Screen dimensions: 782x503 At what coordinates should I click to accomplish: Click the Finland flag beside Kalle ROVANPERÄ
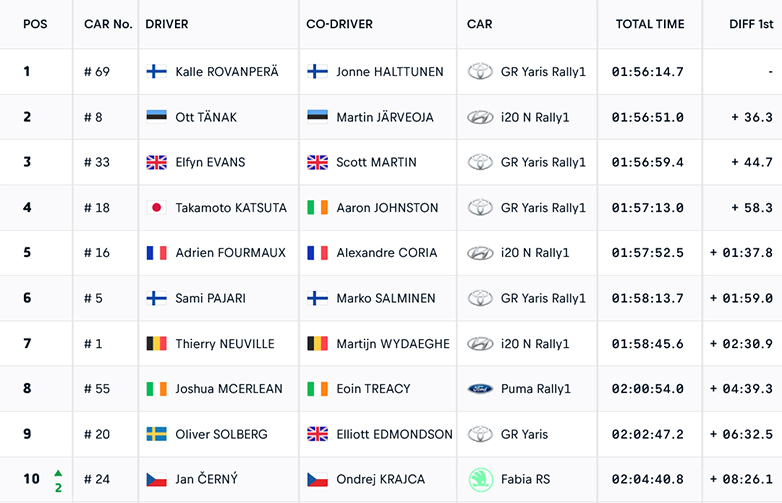click(x=156, y=72)
